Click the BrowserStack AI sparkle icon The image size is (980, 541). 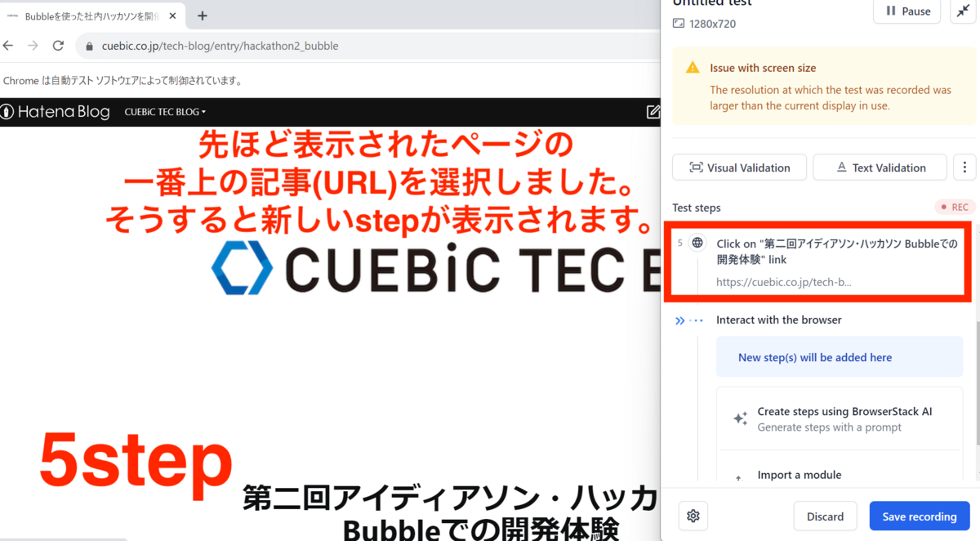point(740,419)
